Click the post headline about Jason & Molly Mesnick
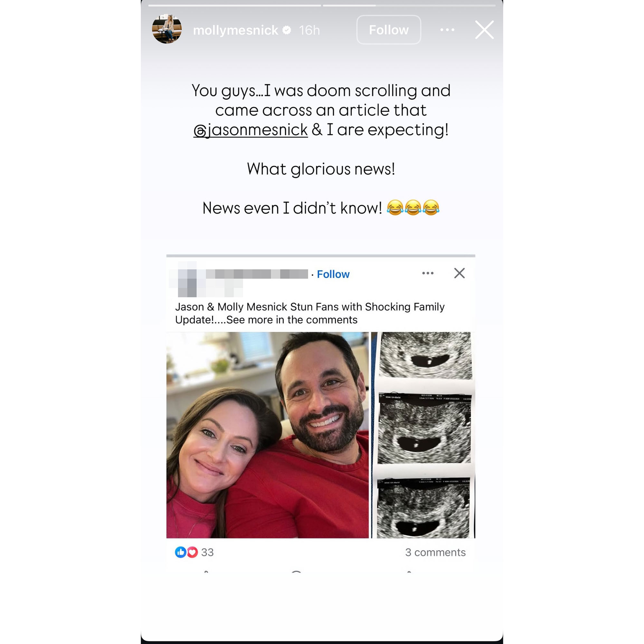 coord(310,313)
